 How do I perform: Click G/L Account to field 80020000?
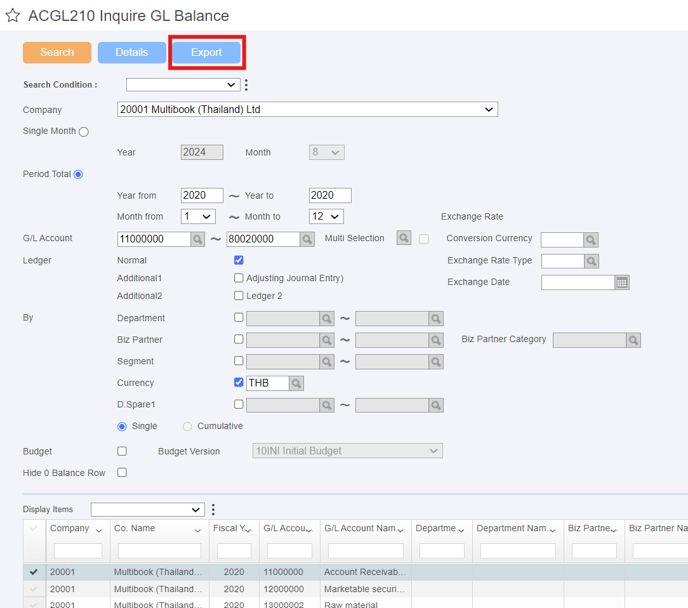click(x=263, y=239)
